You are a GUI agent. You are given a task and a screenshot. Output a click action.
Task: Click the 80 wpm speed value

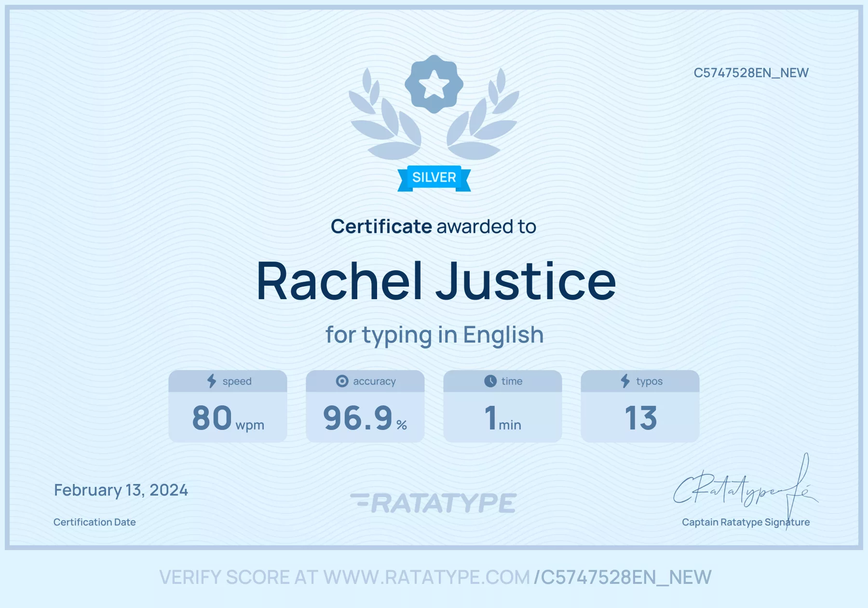228,418
